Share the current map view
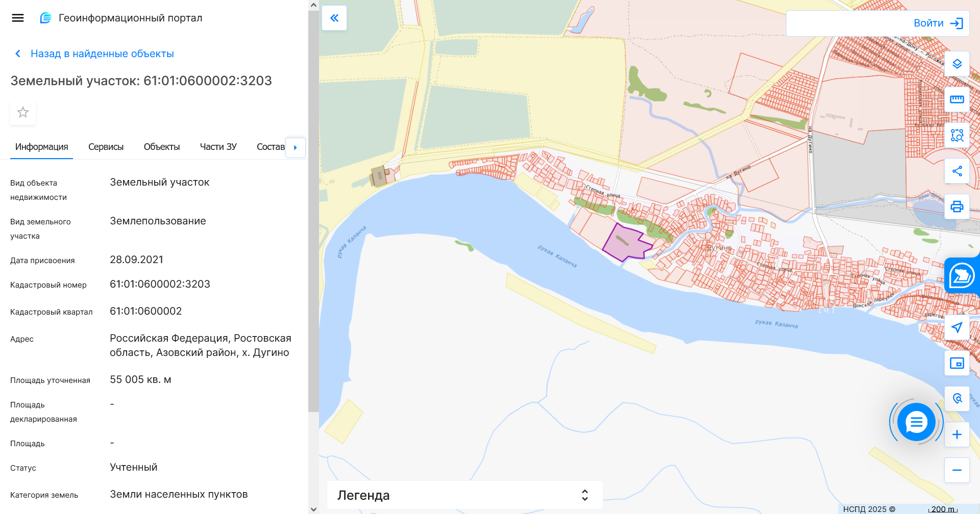This screenshot has height=514, width=980. 957,171
